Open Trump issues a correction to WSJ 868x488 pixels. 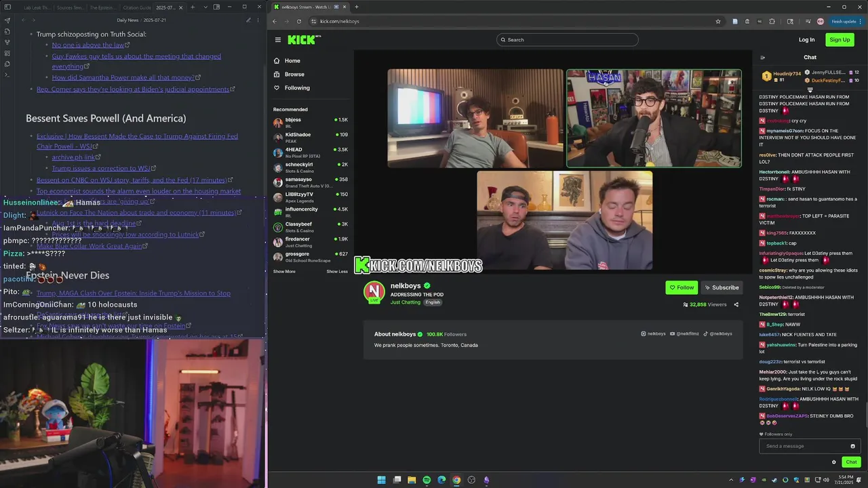pos(101,168)
